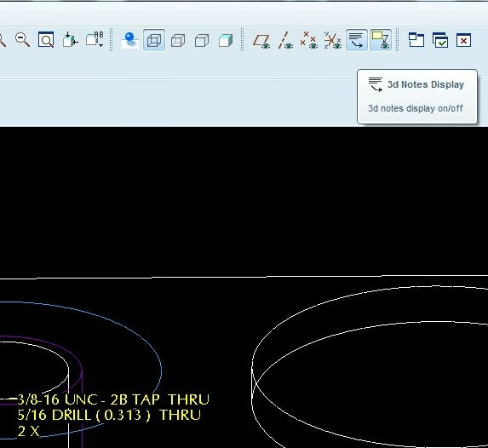Select the Wireframe display style
488x448 pixels.
(x=154, y=41)
